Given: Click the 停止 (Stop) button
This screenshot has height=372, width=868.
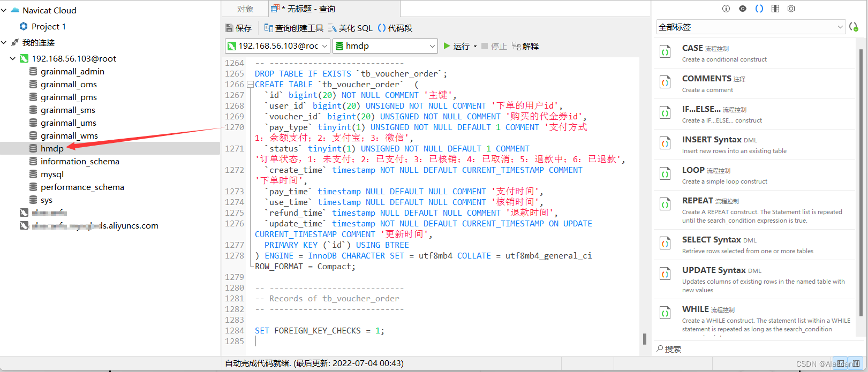Looking at the screenshot, I should (x=494, y=46).
